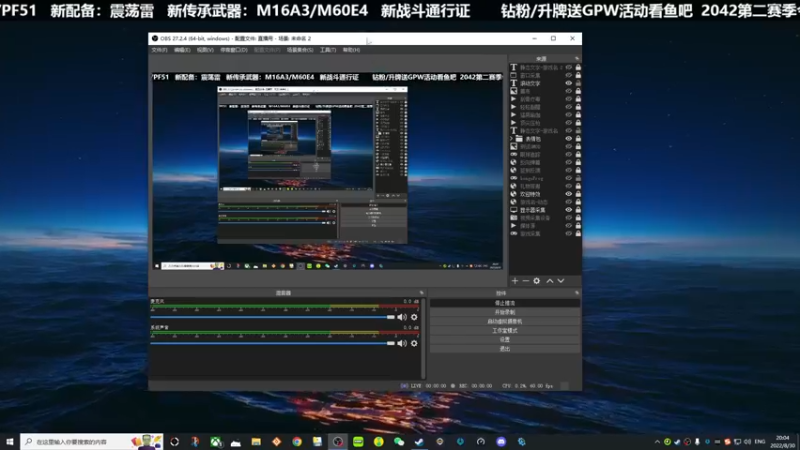Open gear settings for 系统声音 mixer channel
Screen dimensions: 800x450
tap(414, 343)
